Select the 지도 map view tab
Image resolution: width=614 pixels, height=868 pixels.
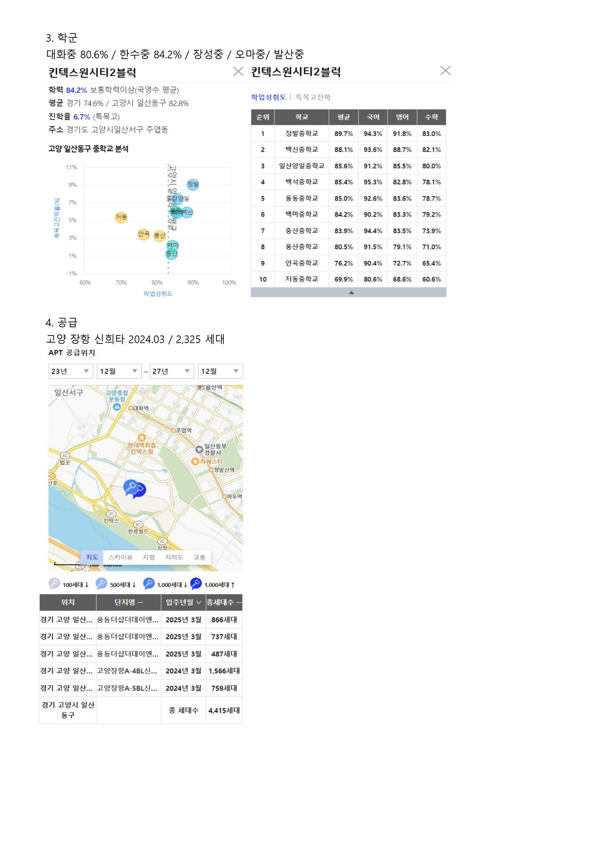pos(92,557)
